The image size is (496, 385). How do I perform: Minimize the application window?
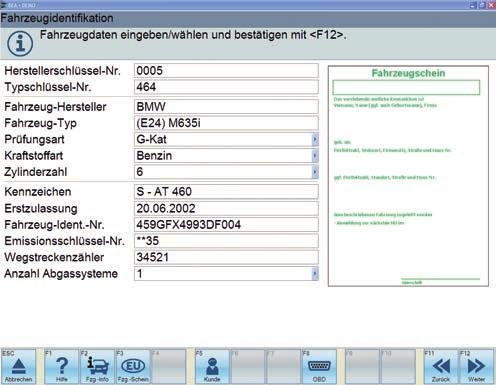coord(474,5)
